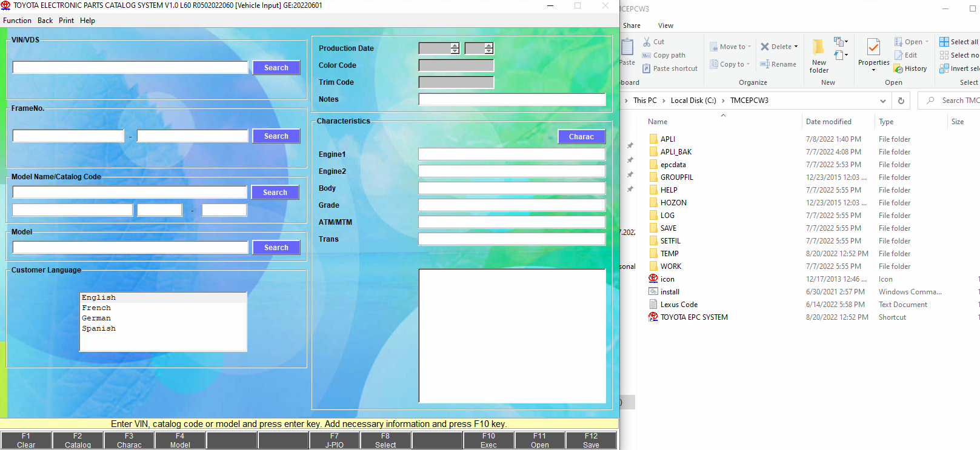Click Search button next to VIN/VDS field
The height and width of the screenshot is (450, 980).
pos(276,68)
